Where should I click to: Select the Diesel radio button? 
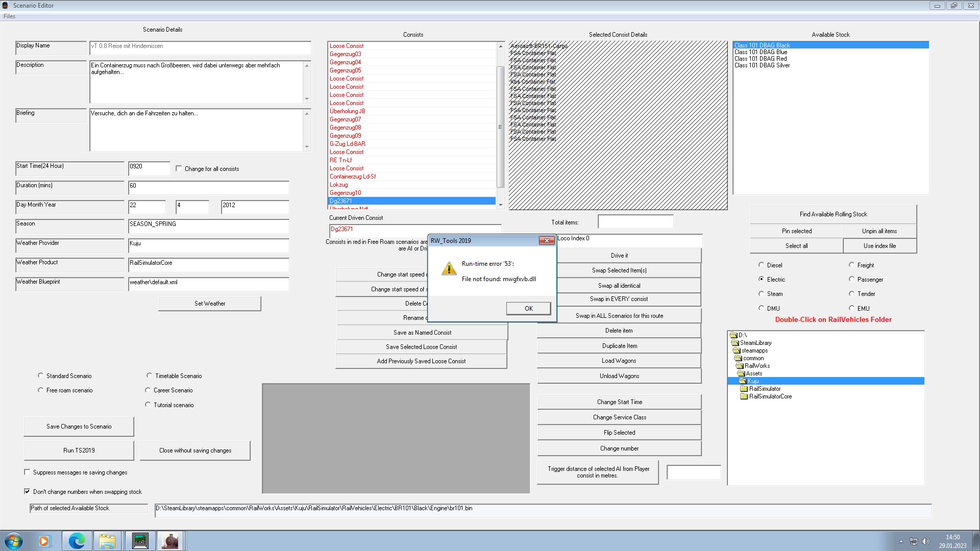click(x=761, y=265)
